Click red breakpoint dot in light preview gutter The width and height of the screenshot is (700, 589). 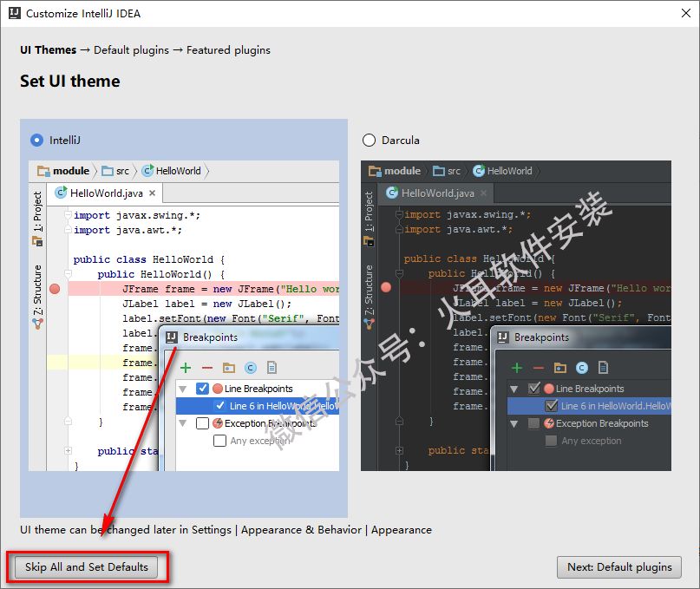[55, 289]
